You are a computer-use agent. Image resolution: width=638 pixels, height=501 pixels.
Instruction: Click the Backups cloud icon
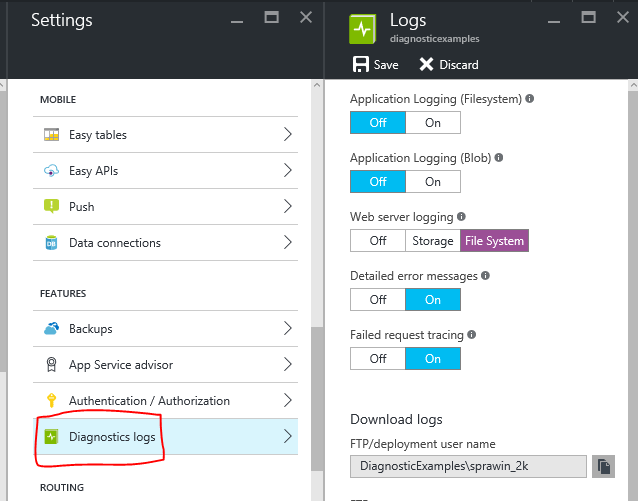(x=51, y=329)
